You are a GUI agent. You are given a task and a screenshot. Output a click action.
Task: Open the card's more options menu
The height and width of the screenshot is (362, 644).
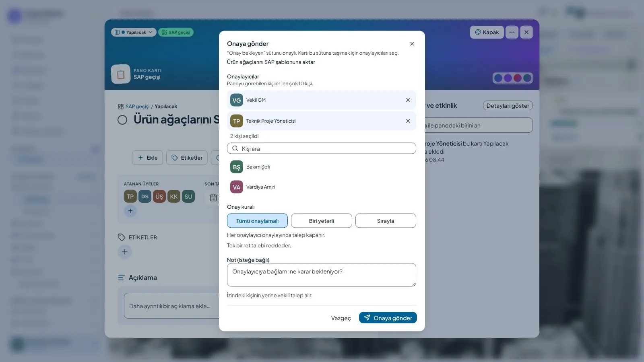click(512, 32)
